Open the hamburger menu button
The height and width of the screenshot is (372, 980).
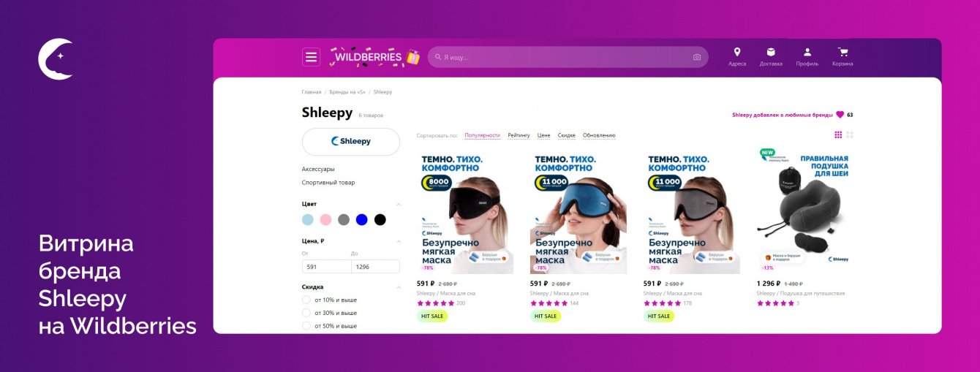click(312, 57)
